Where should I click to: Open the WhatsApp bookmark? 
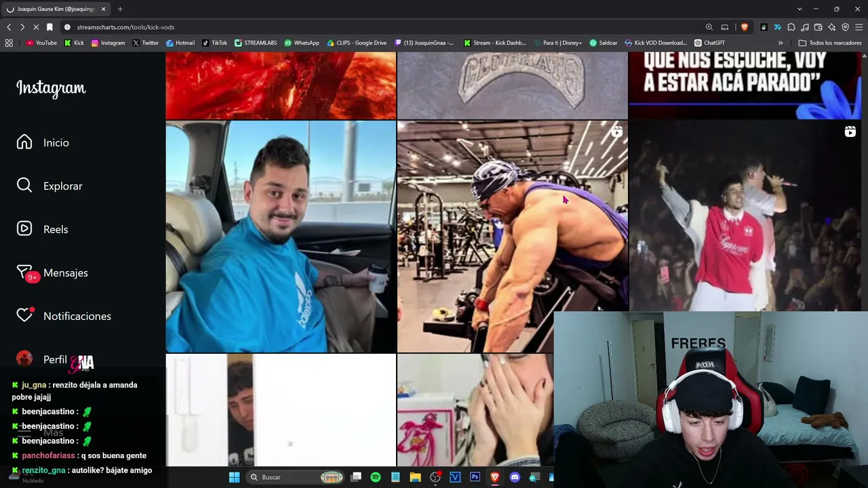click(302, 43)
